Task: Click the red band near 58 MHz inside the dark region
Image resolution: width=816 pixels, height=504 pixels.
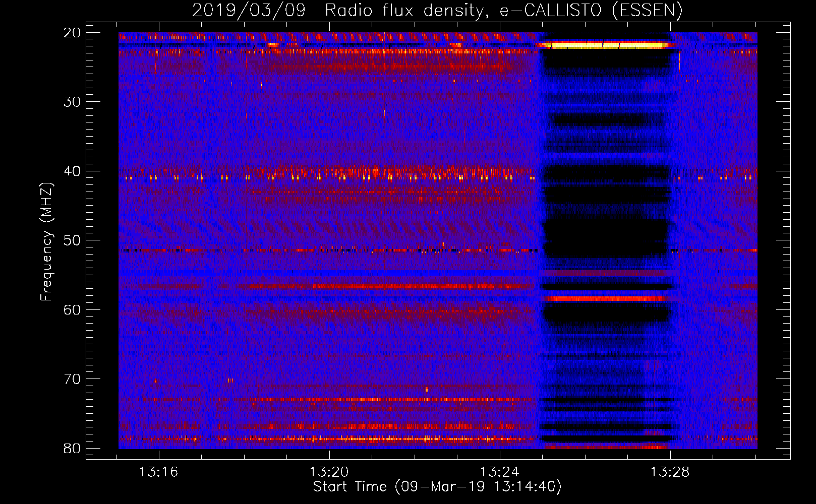Action: [605, 298]
